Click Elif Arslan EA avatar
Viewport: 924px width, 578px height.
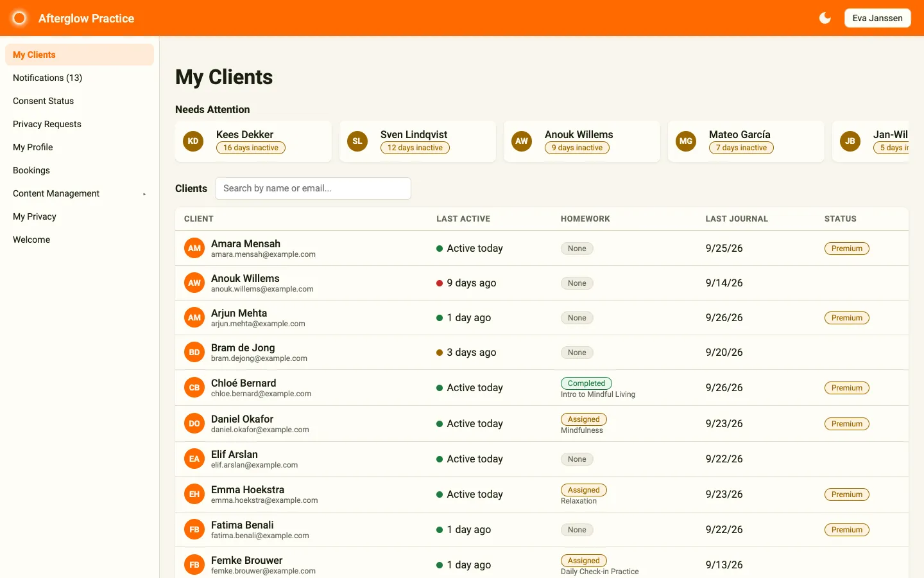click(194, 459)
